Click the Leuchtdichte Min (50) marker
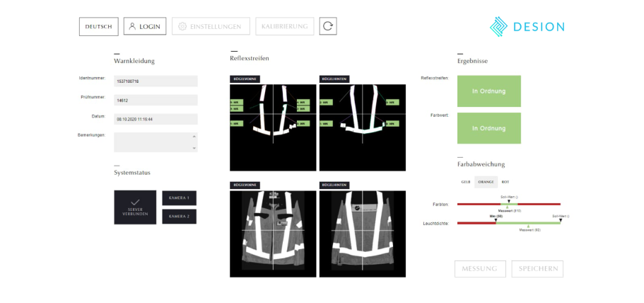 click(496, 220)
